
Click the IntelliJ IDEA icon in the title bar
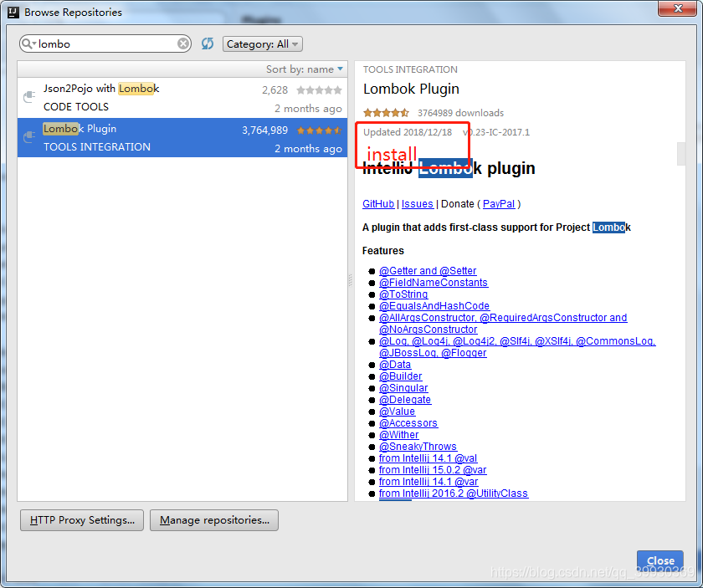[13, 12]
